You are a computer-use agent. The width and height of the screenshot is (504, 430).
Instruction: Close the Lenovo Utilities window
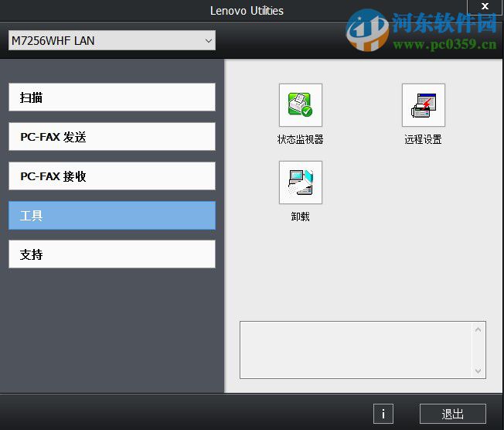tap(485, 5)
